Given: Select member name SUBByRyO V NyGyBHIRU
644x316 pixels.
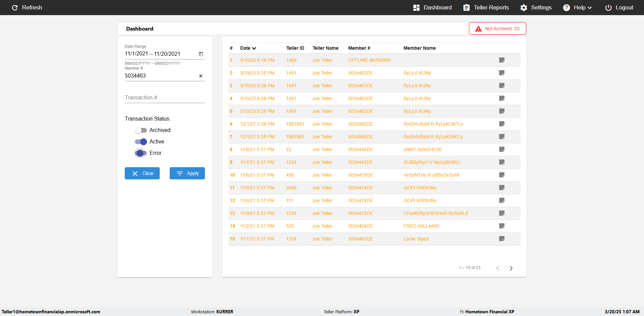Looking at the screenshot, I should [432, 162].
